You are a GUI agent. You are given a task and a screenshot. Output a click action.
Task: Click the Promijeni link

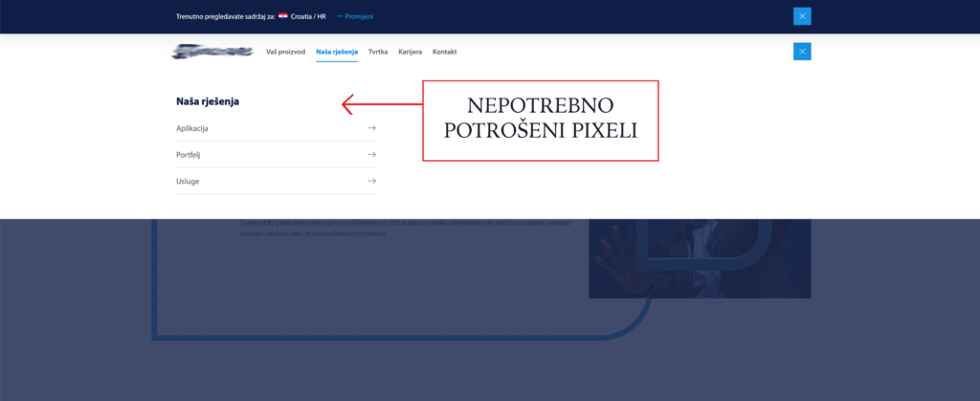click(x=354, y=16)
